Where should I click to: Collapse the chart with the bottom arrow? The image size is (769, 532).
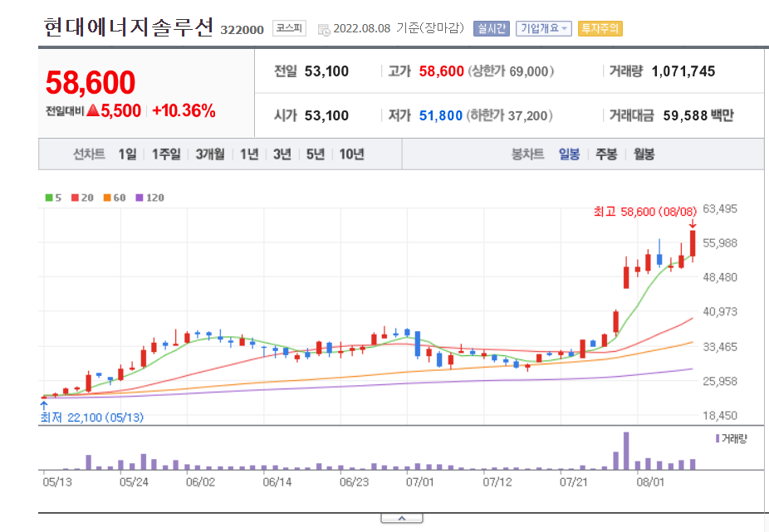402,518
